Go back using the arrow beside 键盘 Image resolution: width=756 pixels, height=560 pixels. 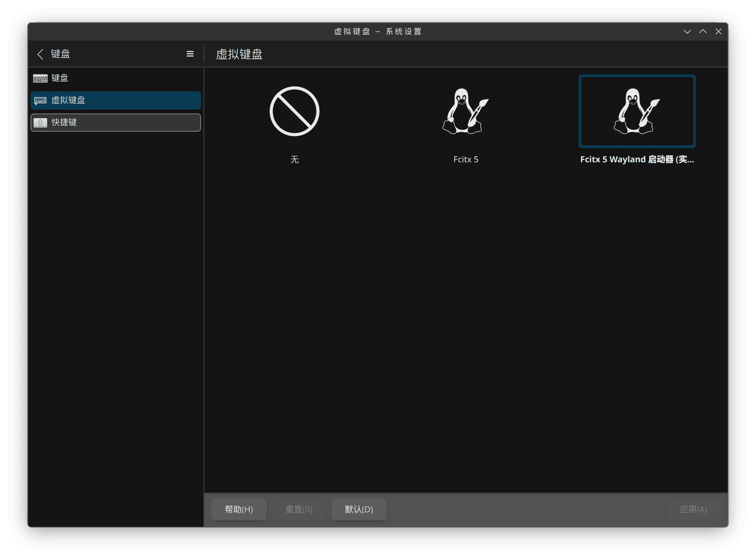coord(40,54)
